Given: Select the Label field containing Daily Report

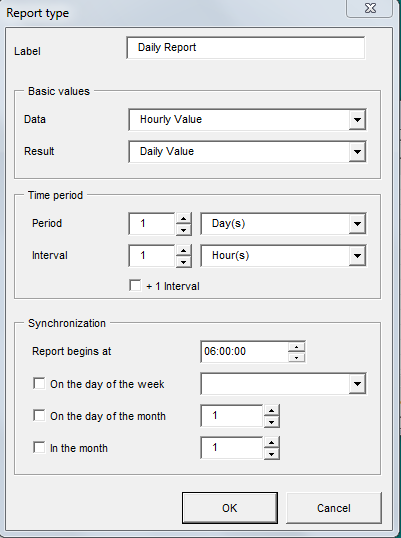Looking at the screenshot, I should [246, 48].
